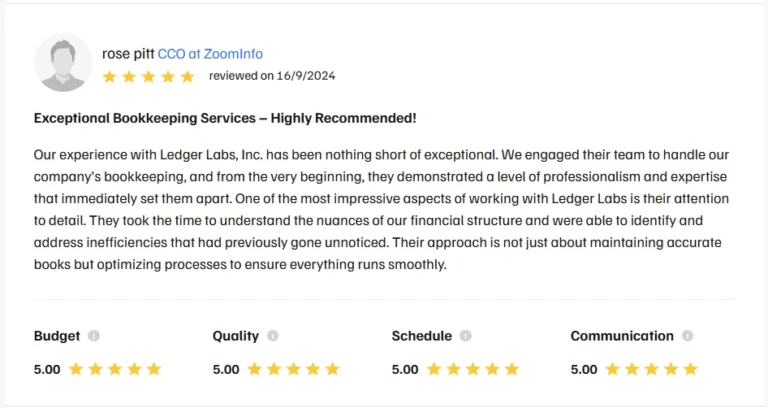Click the info icon beside Communication
This screenshot has width=768, height=408.
point(687,336)
